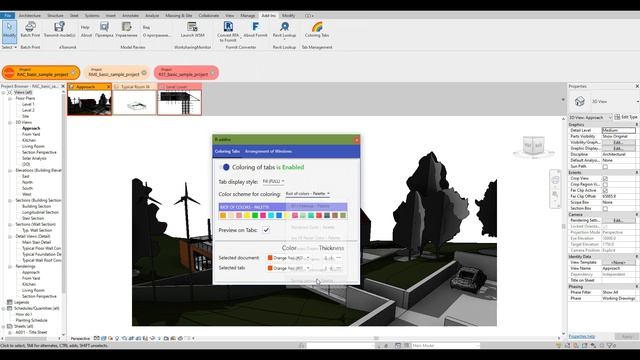Click the 3D View type icon in Properties
640x360 pixels.
click(x=580, y=101)
